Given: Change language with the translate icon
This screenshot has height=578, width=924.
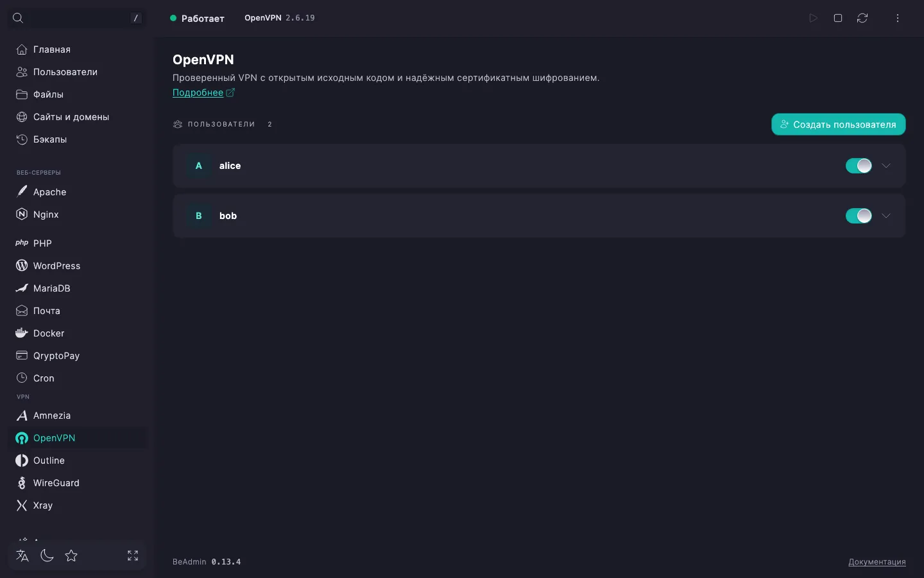Looking at the screenshot, I should pyautogui.click(x=22, y=556).
